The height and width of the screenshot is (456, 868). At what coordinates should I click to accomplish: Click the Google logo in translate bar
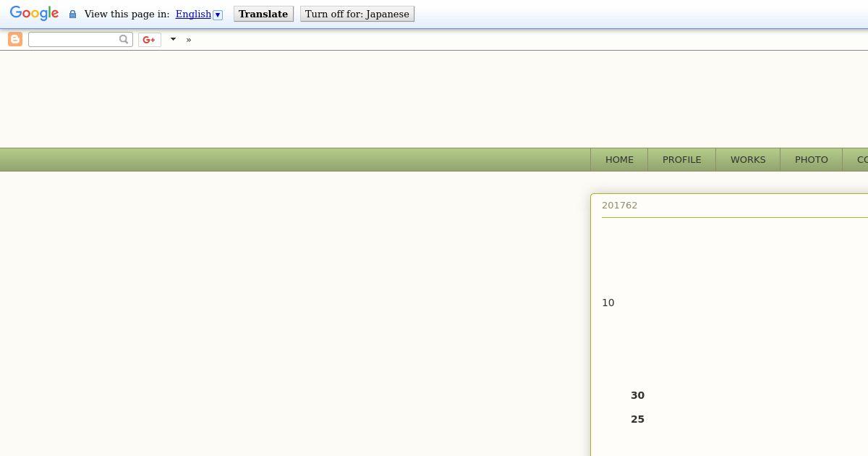[x=34, y=14]
